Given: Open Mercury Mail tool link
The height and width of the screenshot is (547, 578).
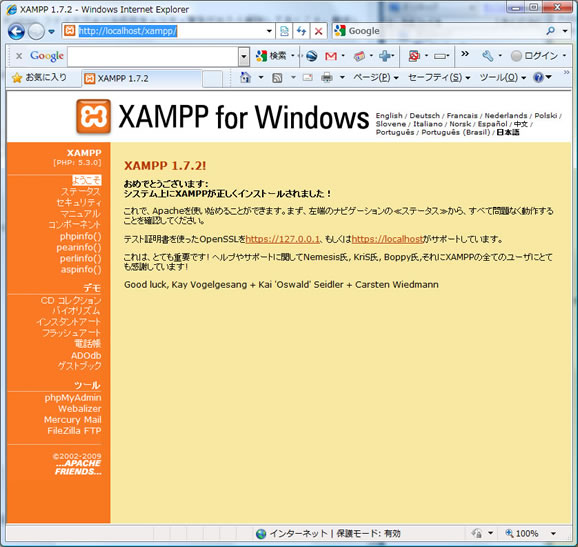Looking at the screenshot, I should (72, 420).
